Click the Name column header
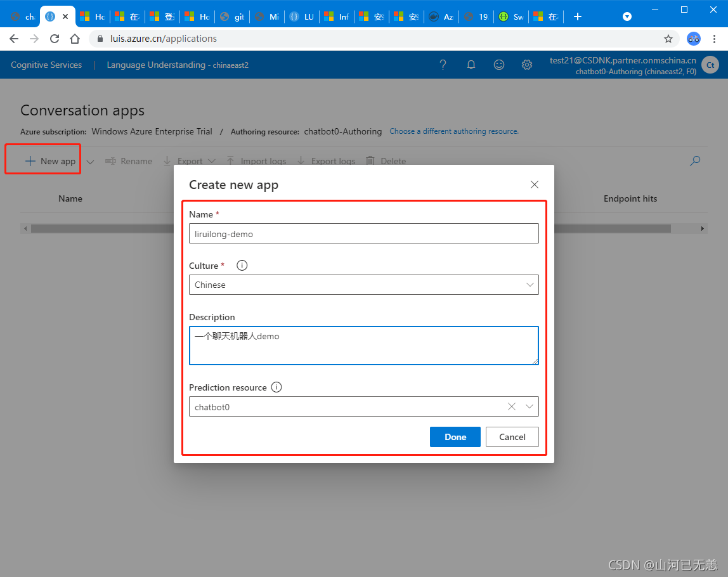The image size is (728, 577). pyautogui.click(x=70, y=198)
